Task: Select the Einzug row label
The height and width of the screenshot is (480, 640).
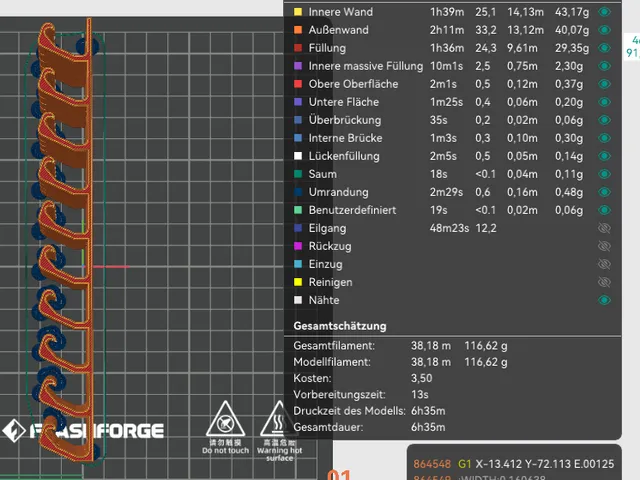Action: coord(325,264)
